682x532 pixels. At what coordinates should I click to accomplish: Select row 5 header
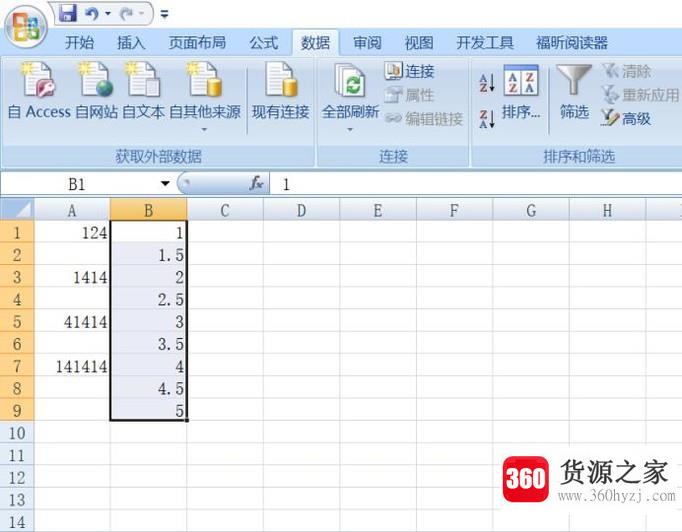[17, 321]
